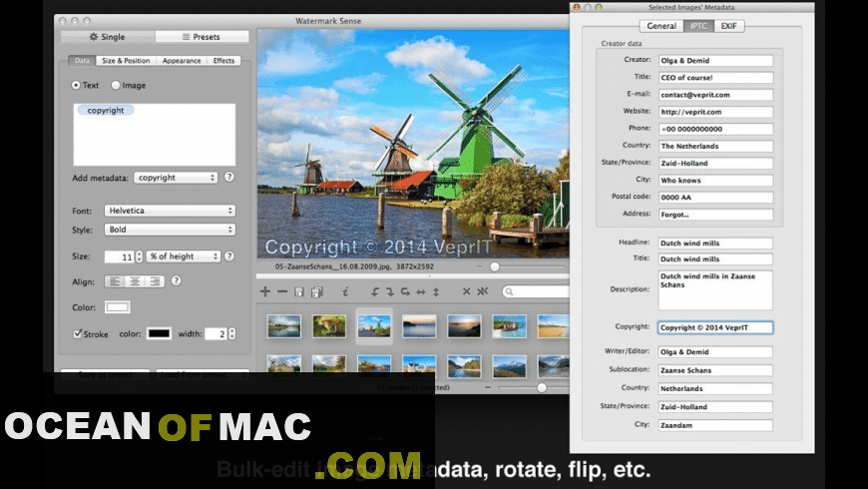Switch to EXIF tab in Metadata window
Viewport: 868px width, 489px height.
pos(728,26)
